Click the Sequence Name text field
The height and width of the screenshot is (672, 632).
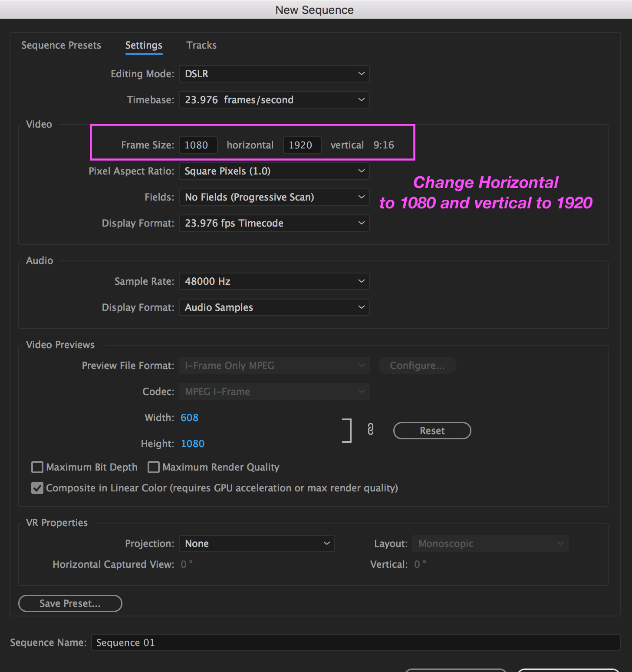(355, 642)
